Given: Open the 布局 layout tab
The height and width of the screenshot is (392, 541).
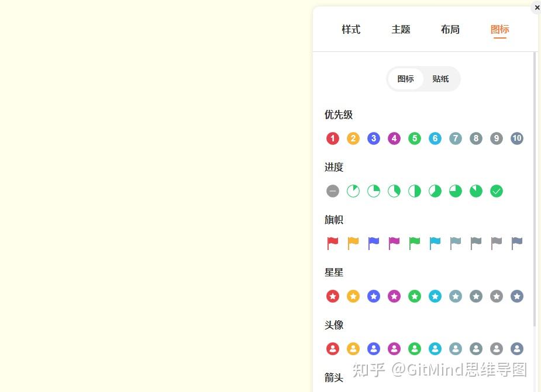Looking at the screenshot, I should pos(450,30).
